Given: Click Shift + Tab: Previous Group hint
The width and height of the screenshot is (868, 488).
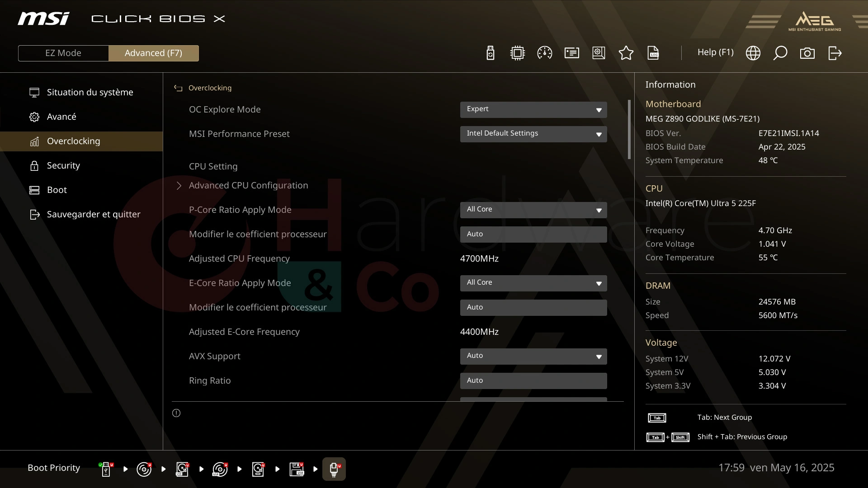Looking at the screenshot, I should 742,437.
